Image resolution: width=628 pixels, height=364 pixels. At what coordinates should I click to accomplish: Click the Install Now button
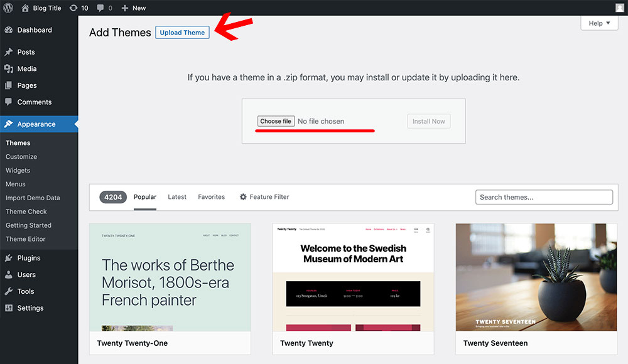point(428,121)
